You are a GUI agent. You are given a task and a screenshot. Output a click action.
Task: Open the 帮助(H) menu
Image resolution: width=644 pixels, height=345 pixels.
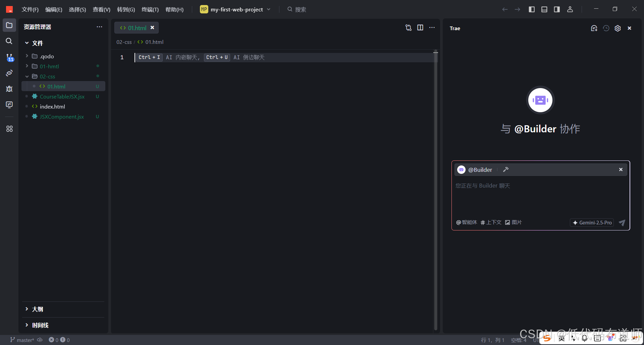point(174,9)
